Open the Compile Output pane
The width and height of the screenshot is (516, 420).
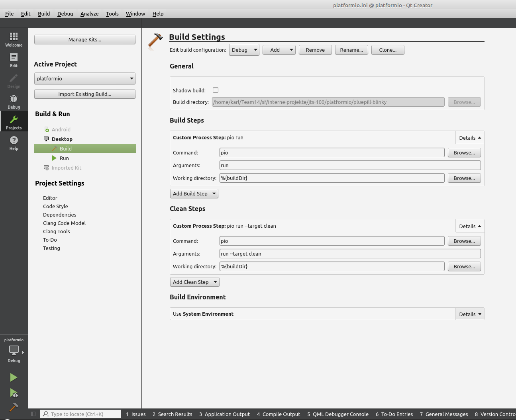(279, 414)
